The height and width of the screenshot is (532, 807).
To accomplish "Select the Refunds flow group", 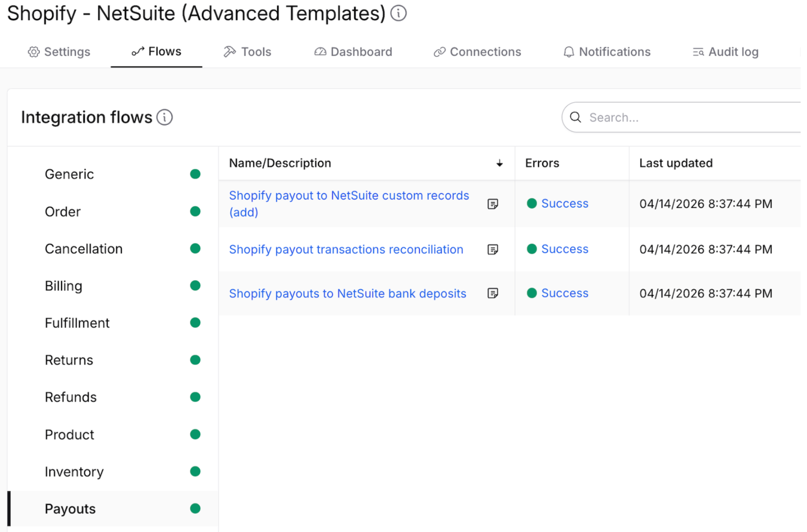I will (113, 397).
